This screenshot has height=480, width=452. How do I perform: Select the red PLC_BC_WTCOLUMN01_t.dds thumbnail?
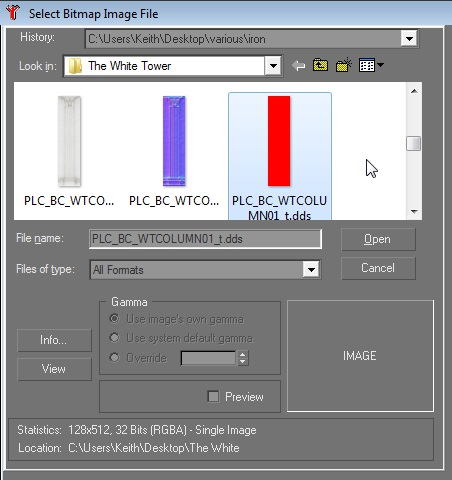pos(279,141)
